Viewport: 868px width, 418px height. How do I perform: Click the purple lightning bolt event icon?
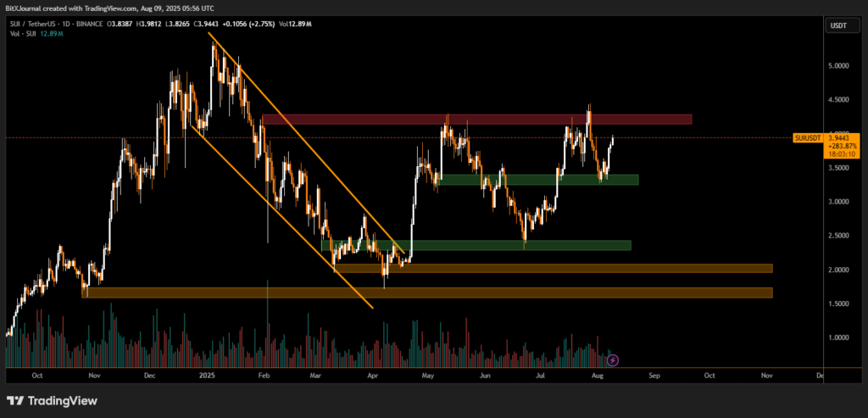tap(613, 359)
